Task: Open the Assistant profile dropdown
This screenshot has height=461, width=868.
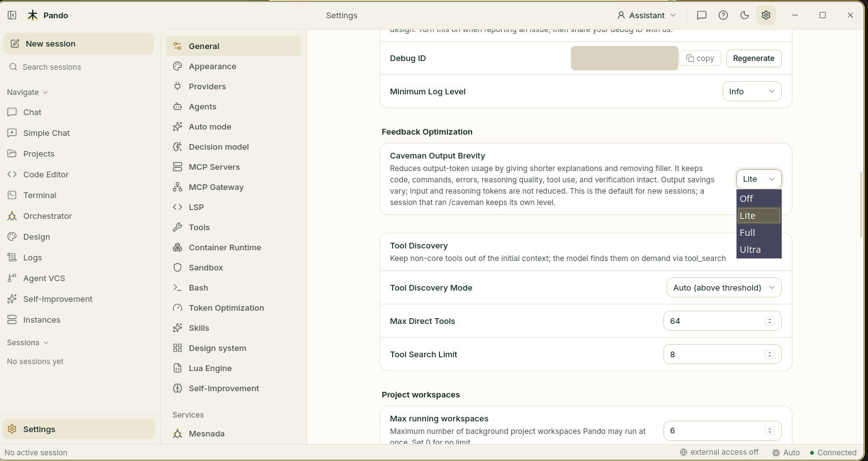Action: coord(646,15)
